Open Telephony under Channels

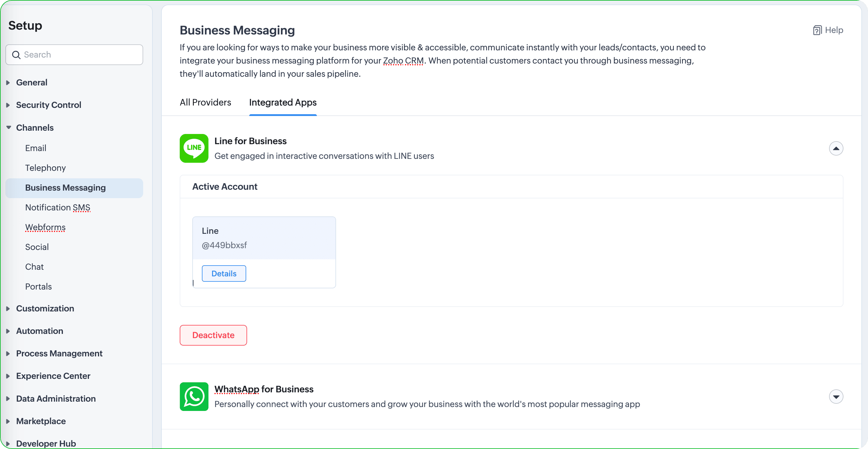click(45, 168)
